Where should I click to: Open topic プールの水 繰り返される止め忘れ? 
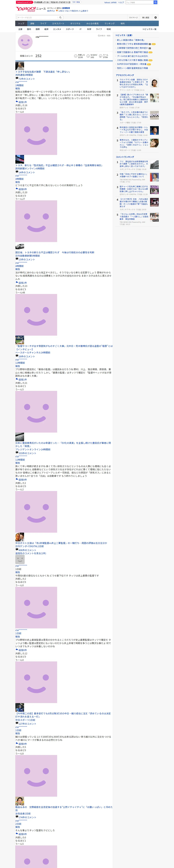(132, 56)
